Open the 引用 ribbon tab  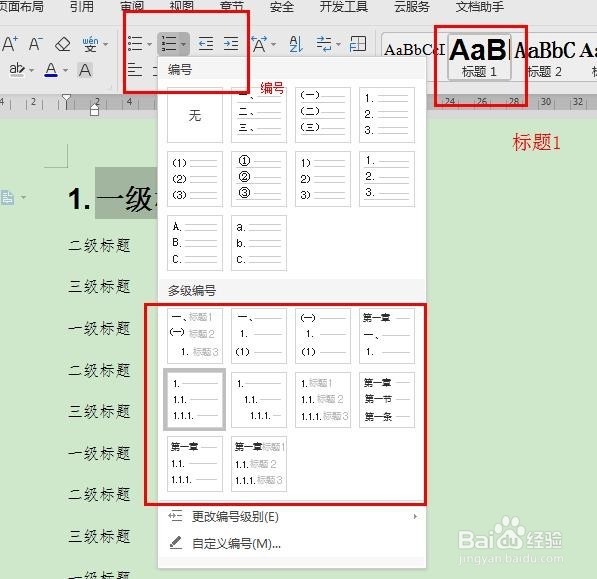coord(82,6)
